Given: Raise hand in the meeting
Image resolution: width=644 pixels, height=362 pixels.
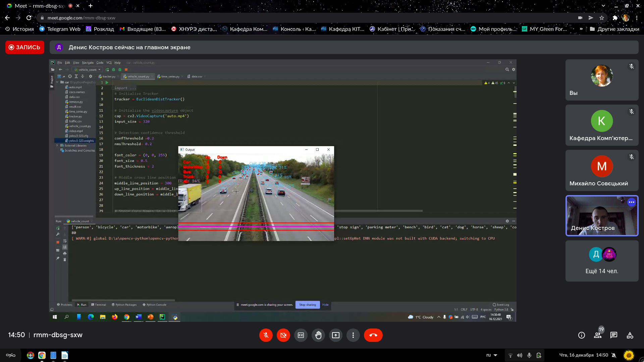Looking at the screenshot, I should 318,335.
